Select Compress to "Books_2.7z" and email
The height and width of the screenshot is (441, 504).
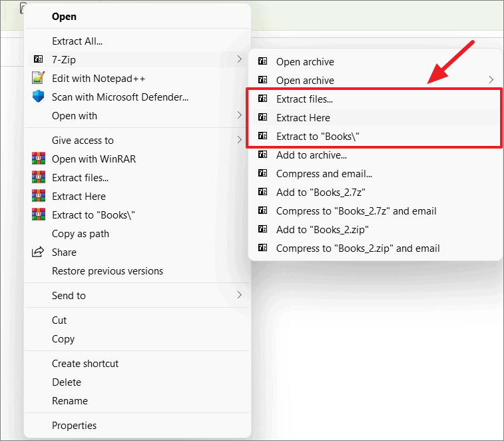point(376,211)
